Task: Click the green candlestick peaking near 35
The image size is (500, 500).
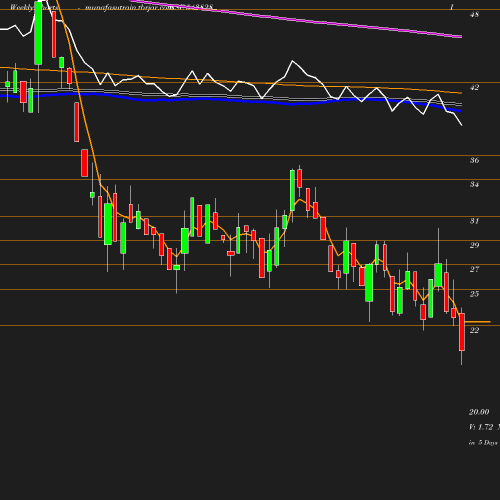Action: tap(292, 190)
